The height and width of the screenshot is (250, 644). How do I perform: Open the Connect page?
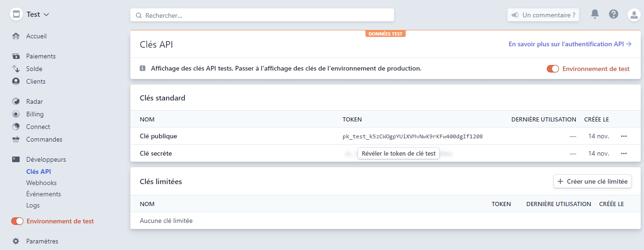(38, 127)
